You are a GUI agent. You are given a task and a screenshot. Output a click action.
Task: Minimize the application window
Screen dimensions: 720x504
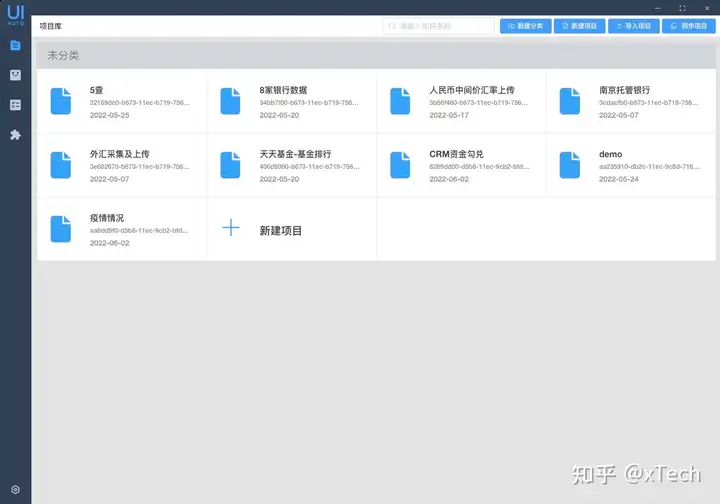(x=658, y=8)
